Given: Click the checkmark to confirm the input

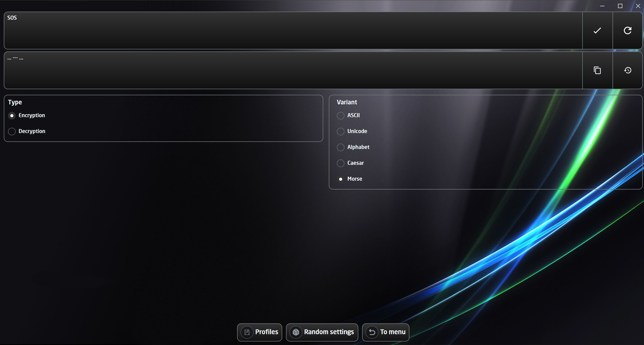Looking at the screenshot, I should coord(597,30).
